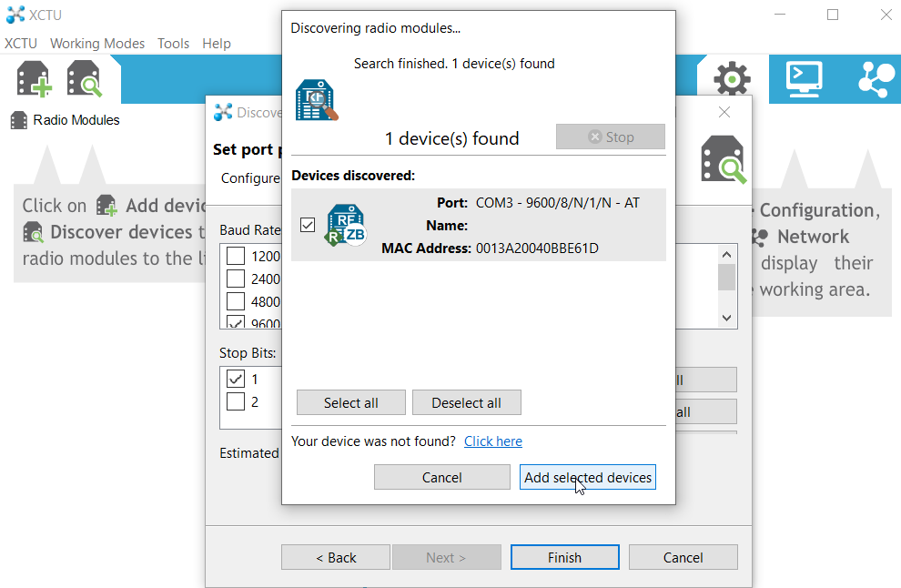Enable the 2400 baud rate checkbox
This screenshot has height=588, width=901.
click(236, 279)
